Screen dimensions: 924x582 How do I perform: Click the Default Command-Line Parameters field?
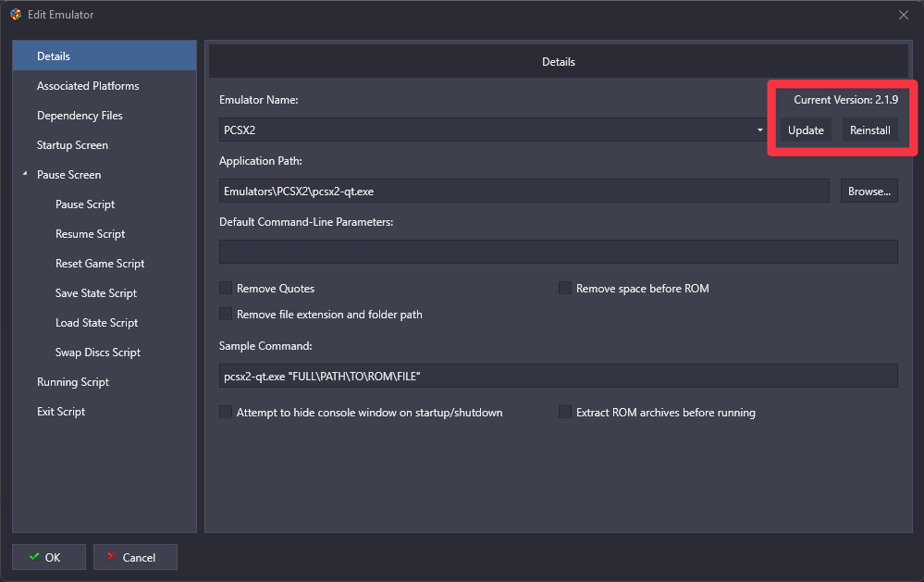(x=558, y=252)
